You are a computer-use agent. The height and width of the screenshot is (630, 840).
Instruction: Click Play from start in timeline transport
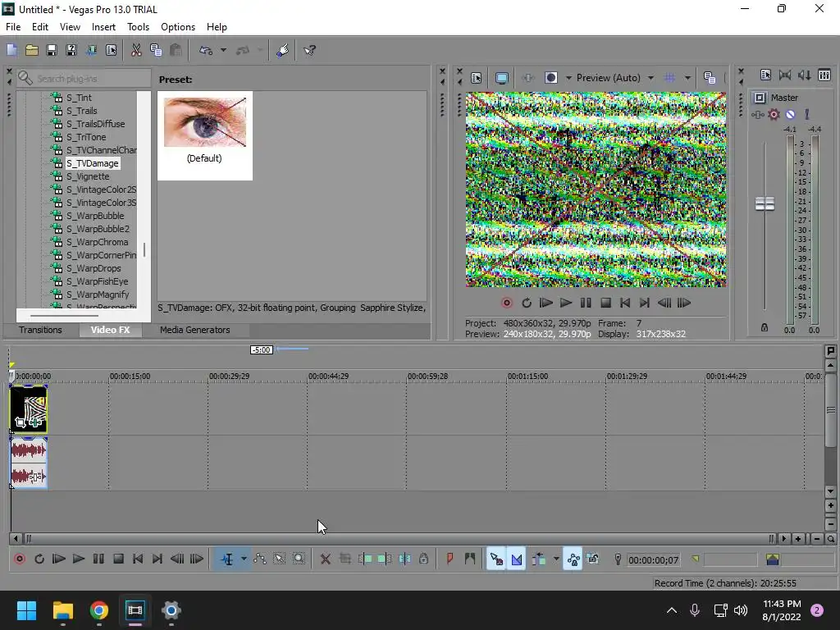click(59, 559)
